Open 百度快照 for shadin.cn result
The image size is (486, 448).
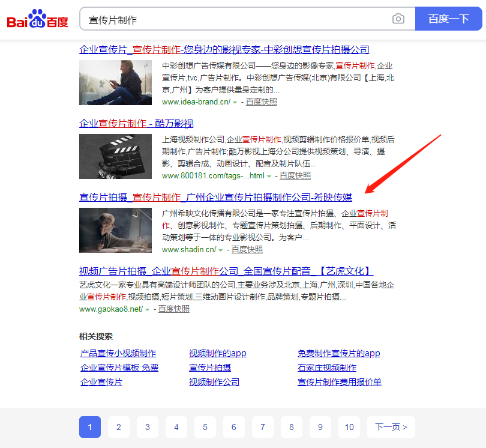(247, 249)
